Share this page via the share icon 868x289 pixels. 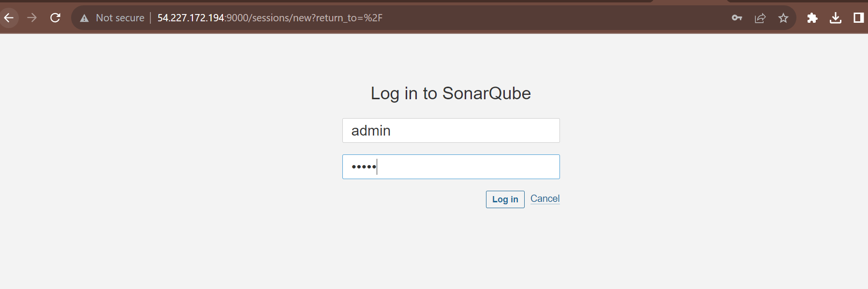click(x=760, y=18)
